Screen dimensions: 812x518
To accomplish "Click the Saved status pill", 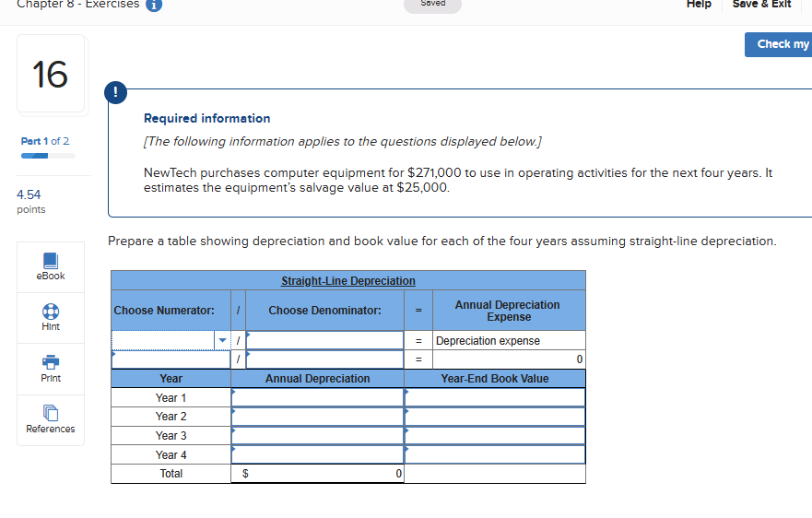I will (x=432, y=5).
